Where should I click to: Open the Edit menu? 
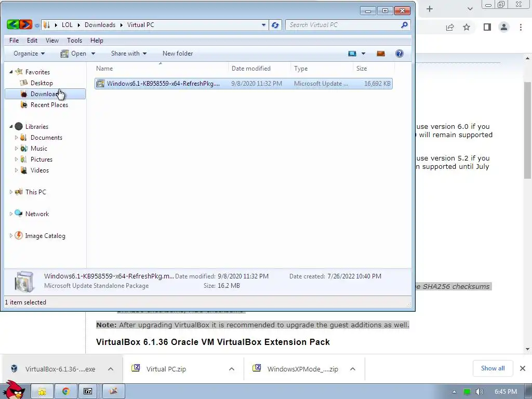32,41
